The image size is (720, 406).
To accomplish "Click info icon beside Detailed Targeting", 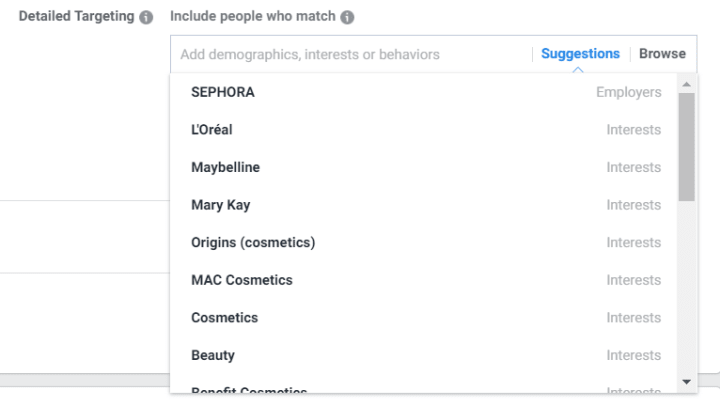I will (146, 17).
